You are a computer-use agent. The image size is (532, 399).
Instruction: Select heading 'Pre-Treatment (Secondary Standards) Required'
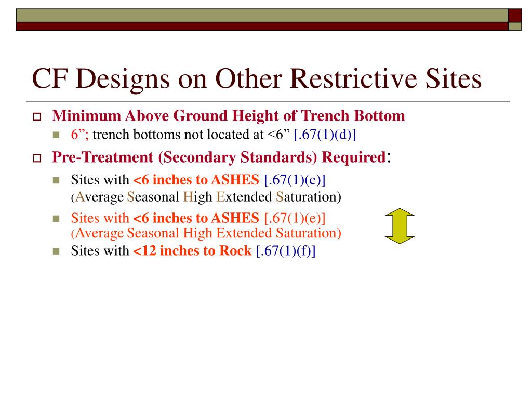click(219, 157)
